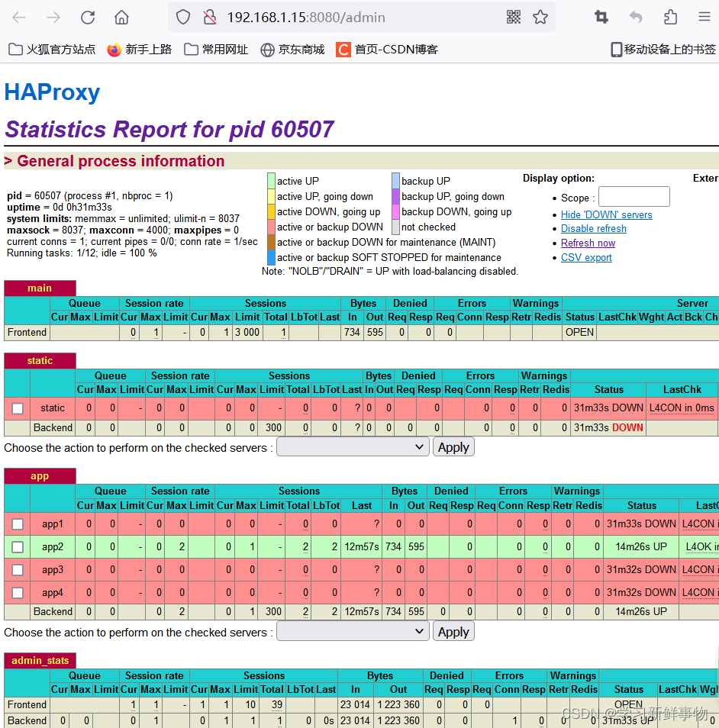Open the action dropdown below the app table

(353, 631)
